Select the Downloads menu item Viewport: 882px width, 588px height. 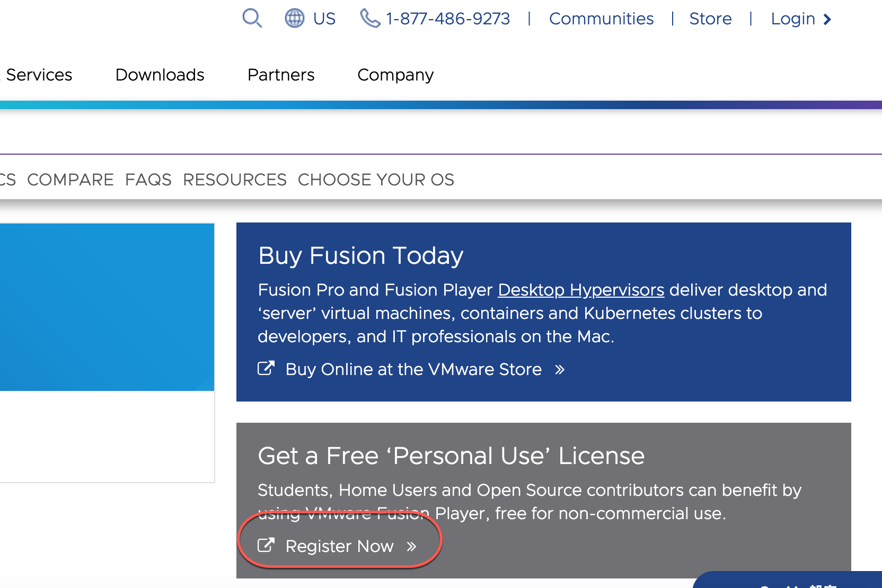[x=160, y=75]
